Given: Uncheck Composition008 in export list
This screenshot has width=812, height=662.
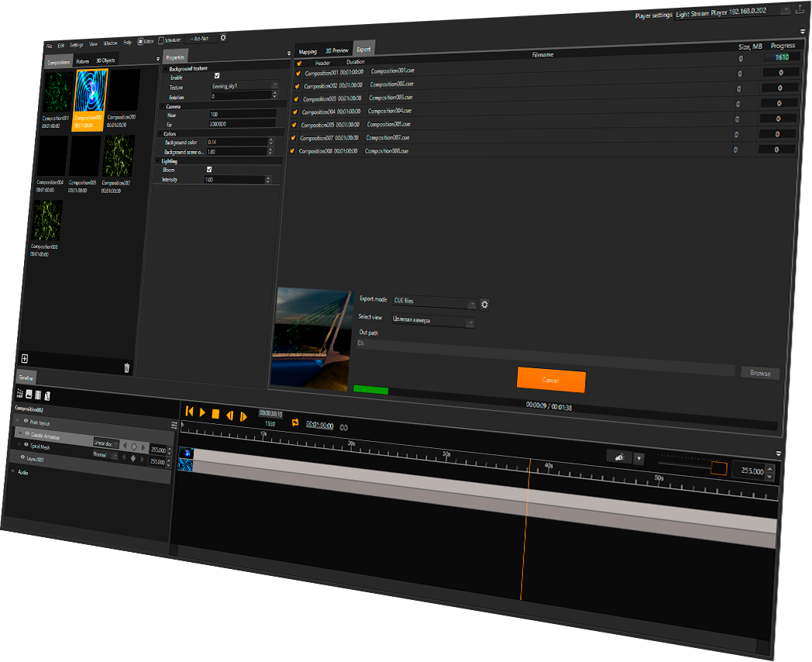Looking at the screenshot, I should point(292,151).
